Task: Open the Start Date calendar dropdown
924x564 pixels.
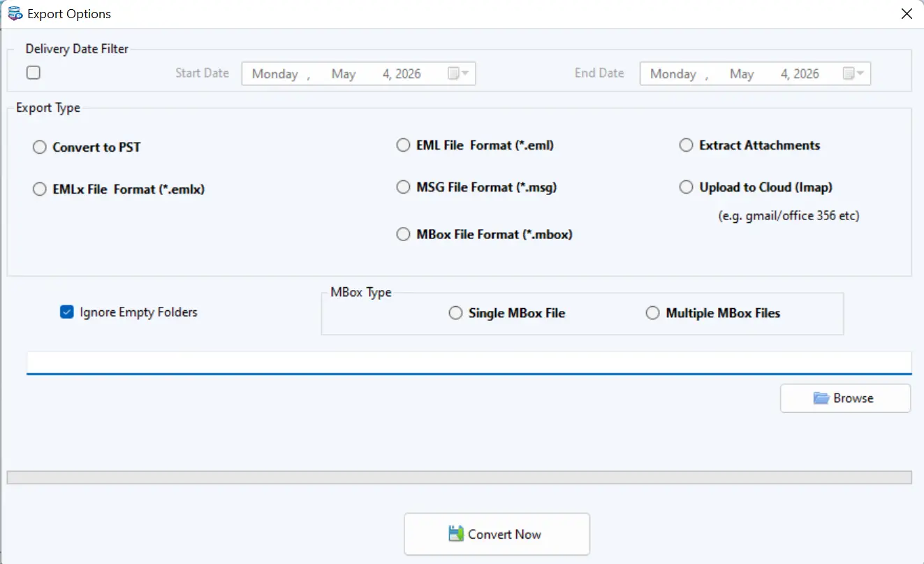Action: click(x=458, y=73)
